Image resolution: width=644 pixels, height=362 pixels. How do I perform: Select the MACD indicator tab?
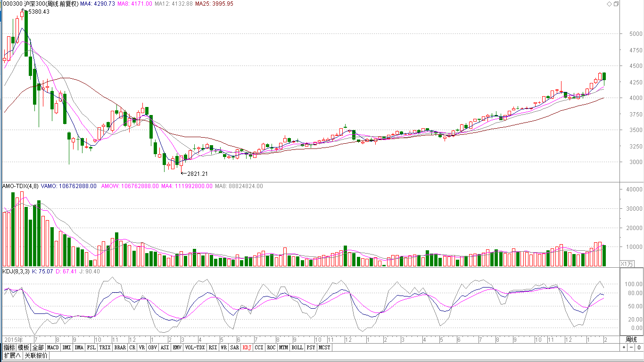coord(53,347)
